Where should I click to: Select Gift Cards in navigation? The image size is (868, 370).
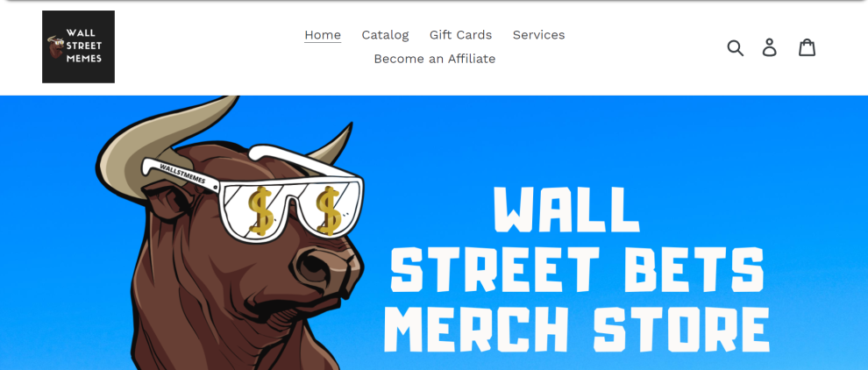[460, 35]
